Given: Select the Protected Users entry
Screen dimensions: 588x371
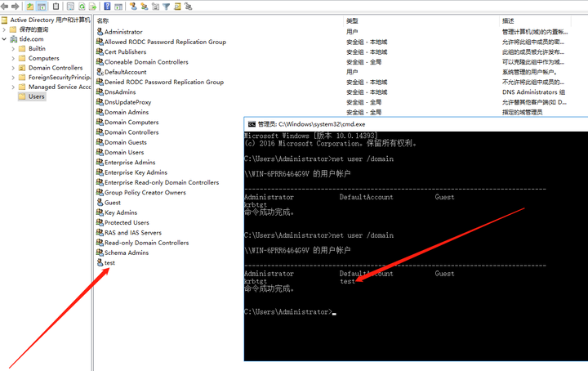Looking at the screenshot, I should pyautogui.click(x=127, y=222).
